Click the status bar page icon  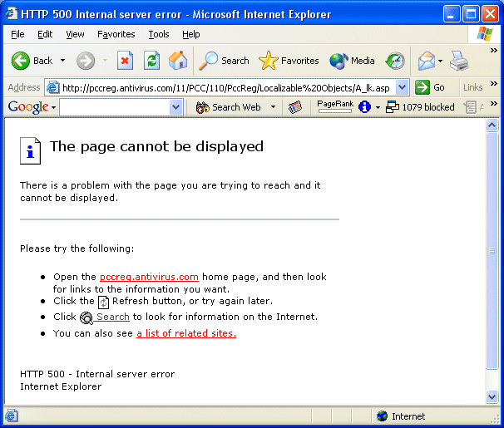point(12,416)
